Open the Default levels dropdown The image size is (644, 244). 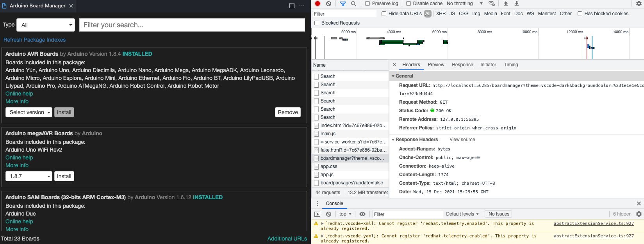pos(462,214)
